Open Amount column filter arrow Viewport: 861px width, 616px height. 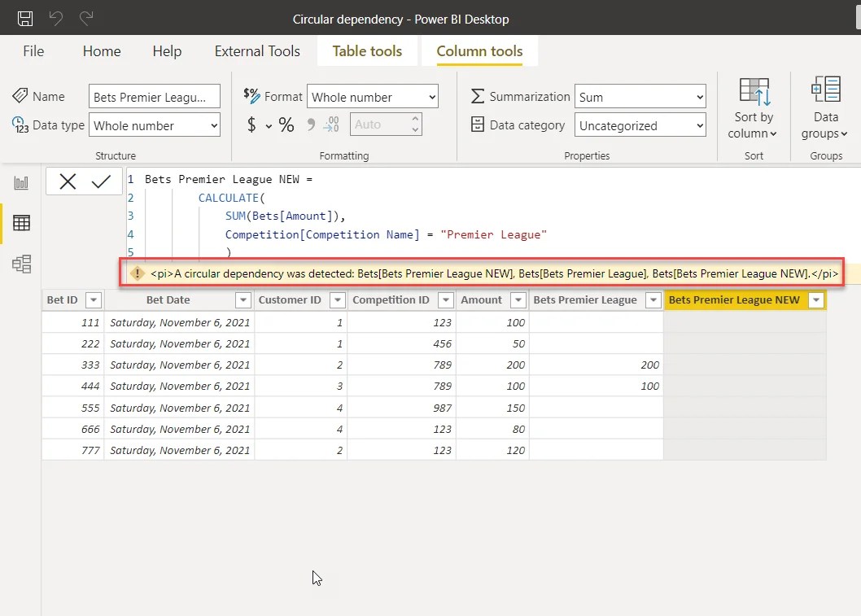[x=518, y=300]
